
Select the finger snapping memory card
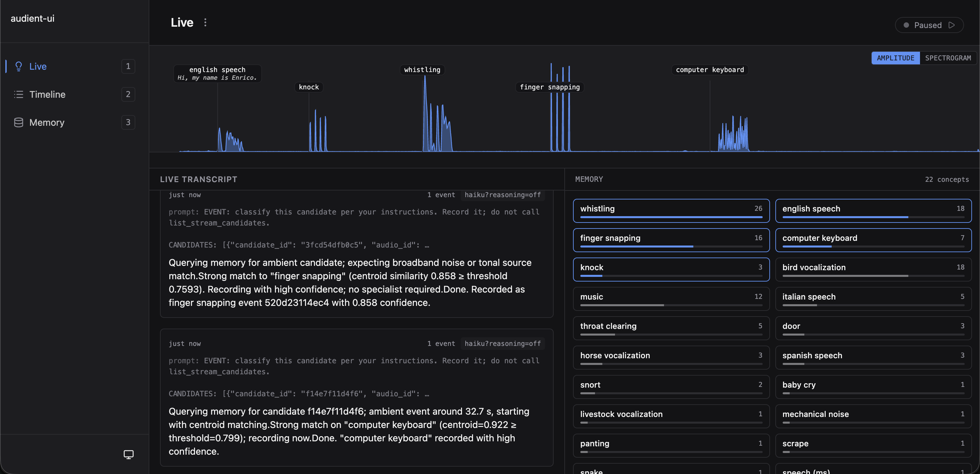(671, 240)
